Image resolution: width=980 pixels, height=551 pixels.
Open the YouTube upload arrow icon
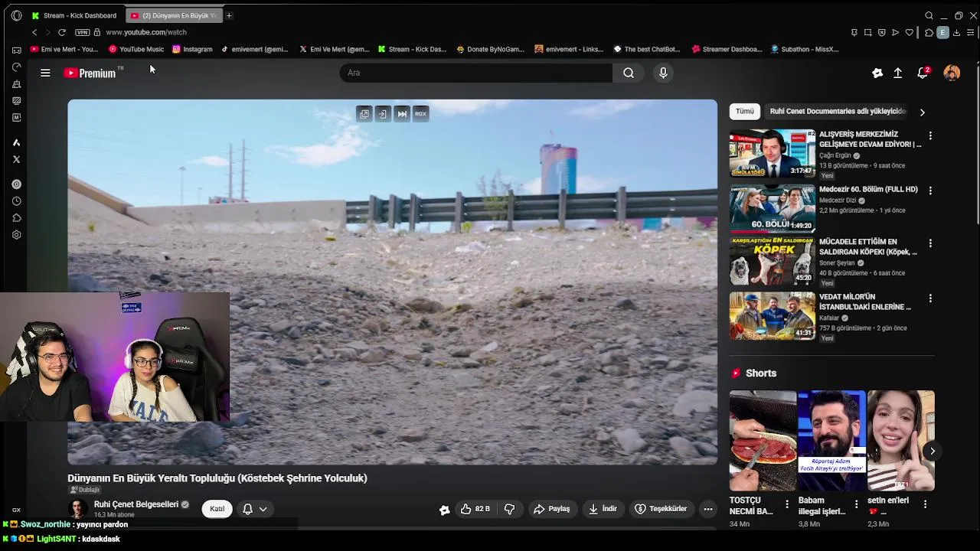[x=898, y=73]
